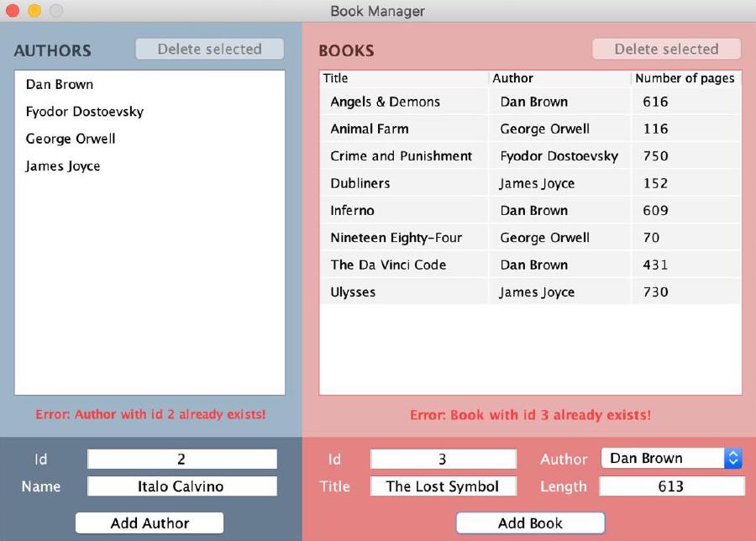Pick James Joyce in the authors list
Image resolution: width=756 pixels, height=541 pixels.
[x=63, y=166]
